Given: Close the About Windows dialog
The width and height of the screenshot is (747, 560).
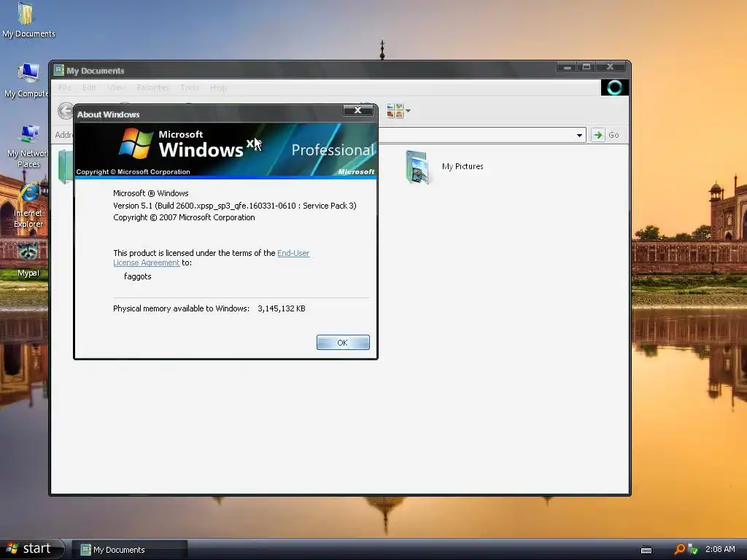Looking at the screenshot, I should (x=357, y=111).
